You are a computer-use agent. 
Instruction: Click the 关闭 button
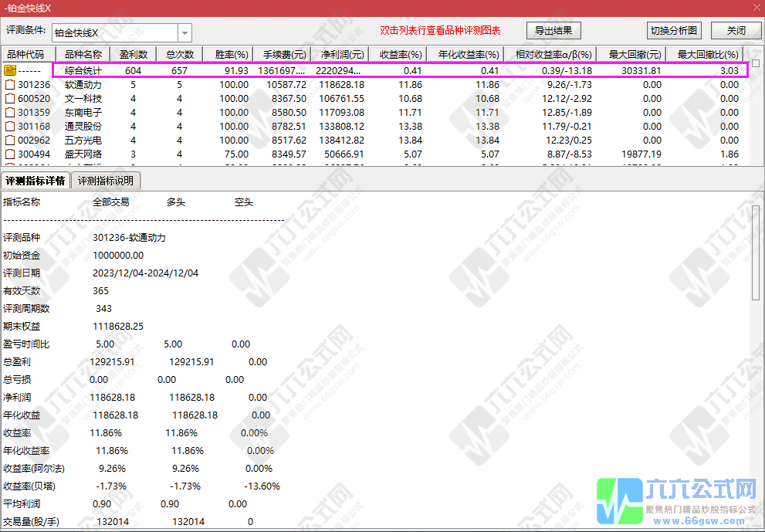734,30
